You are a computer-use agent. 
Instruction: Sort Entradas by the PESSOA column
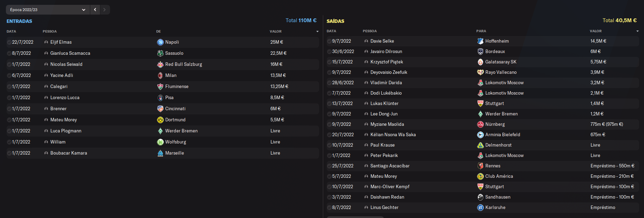click(50, 32)
